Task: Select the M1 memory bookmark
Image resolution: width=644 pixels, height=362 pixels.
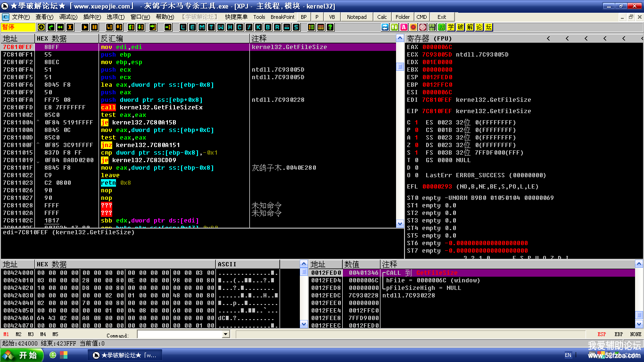Action: [x=6, y=334]
